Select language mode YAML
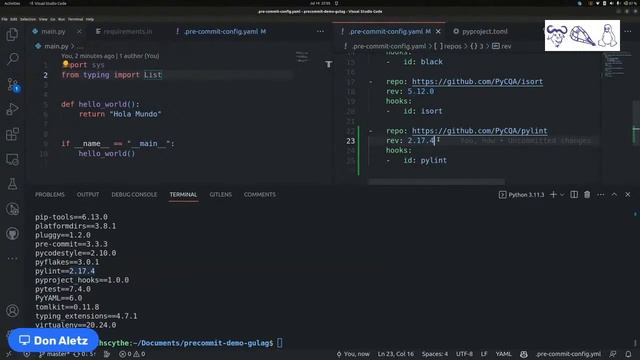This screenshot has width=640, height=360. [x=503, y=354]
